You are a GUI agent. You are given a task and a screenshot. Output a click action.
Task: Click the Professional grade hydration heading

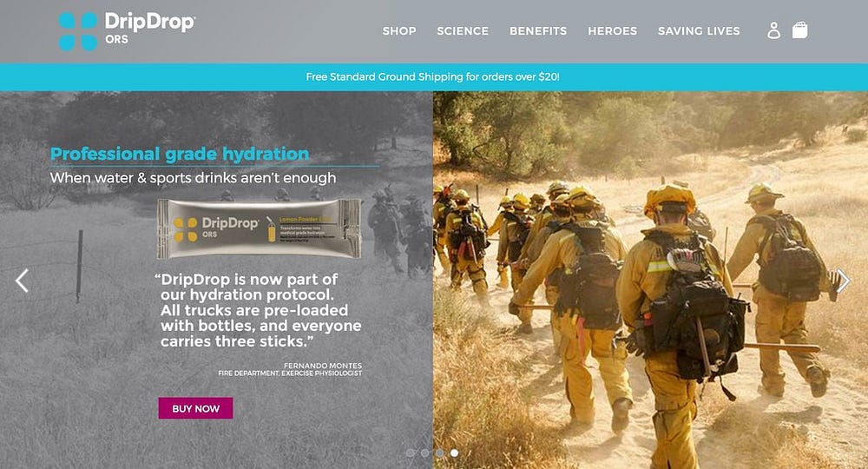click(180, 154)
